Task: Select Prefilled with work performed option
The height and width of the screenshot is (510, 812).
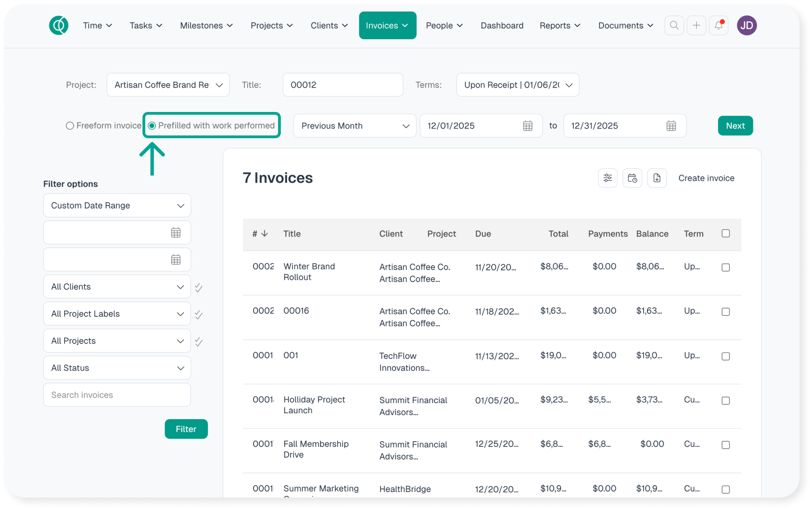Action: (152, 126)
